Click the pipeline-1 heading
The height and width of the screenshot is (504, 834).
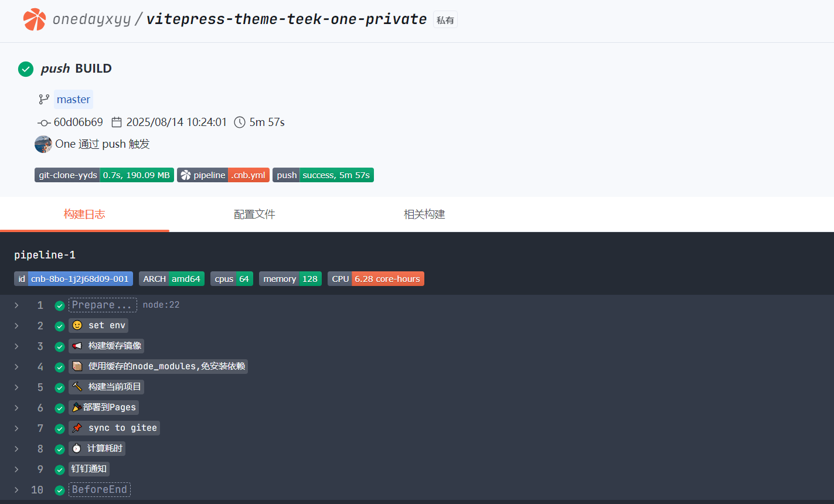point(45,255)
